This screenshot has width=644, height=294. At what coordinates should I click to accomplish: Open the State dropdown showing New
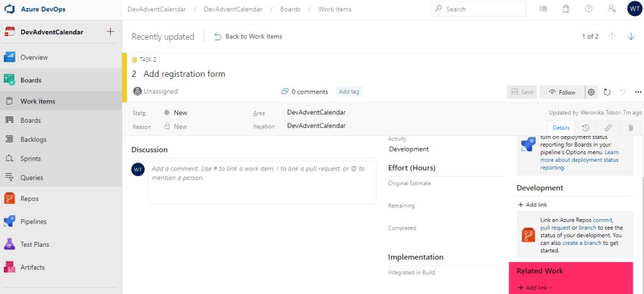180,113
